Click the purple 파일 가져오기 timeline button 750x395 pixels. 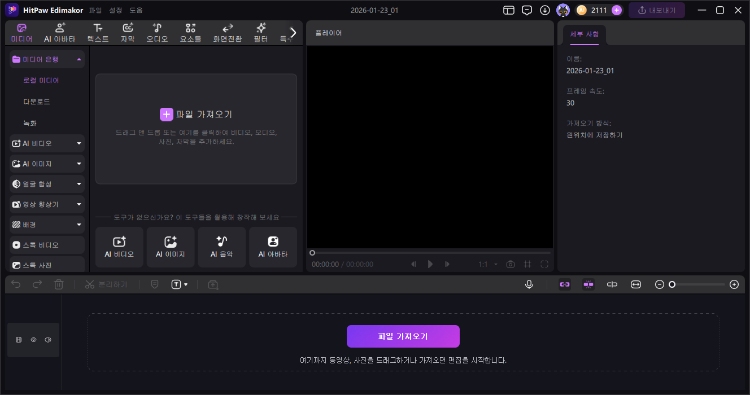(403, 336)
